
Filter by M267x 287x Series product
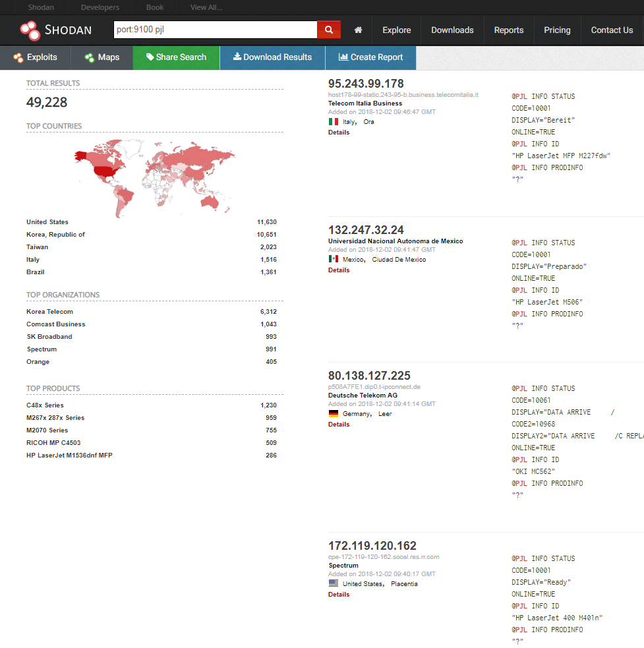pos(55,417)
